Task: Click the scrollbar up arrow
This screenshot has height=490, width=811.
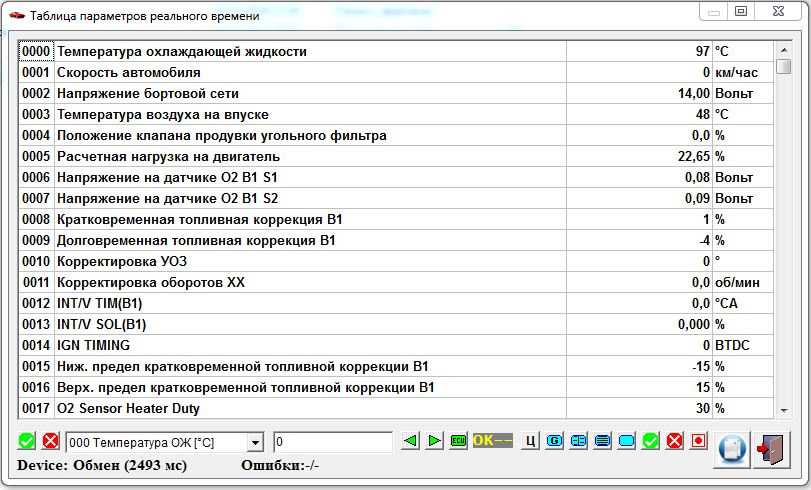Action: click(784, 50)
